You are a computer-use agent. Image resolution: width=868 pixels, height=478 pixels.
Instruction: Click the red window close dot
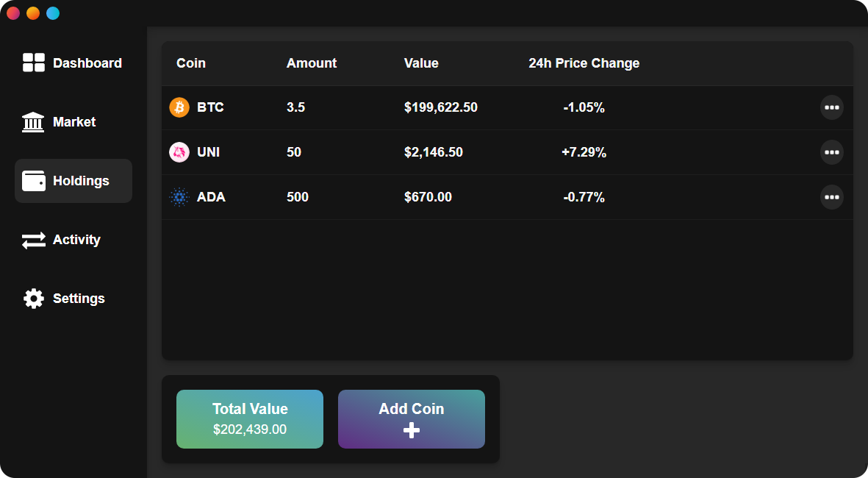pos(13,13)
